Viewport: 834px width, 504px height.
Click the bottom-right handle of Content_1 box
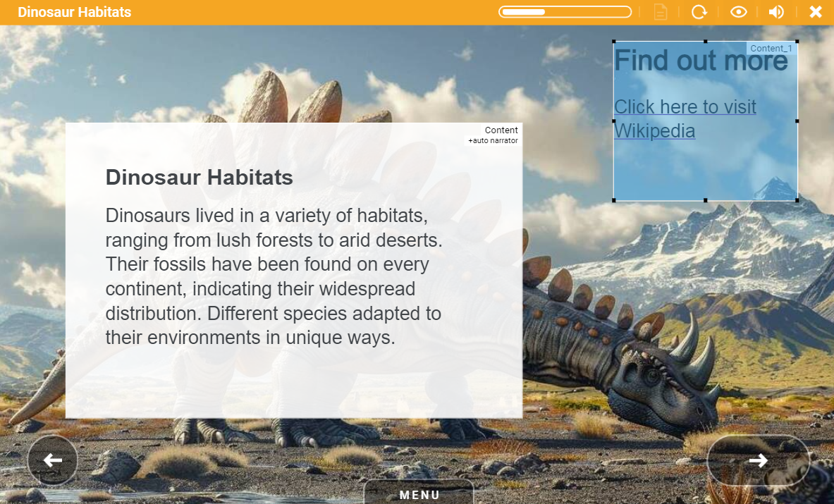[797, 200]
